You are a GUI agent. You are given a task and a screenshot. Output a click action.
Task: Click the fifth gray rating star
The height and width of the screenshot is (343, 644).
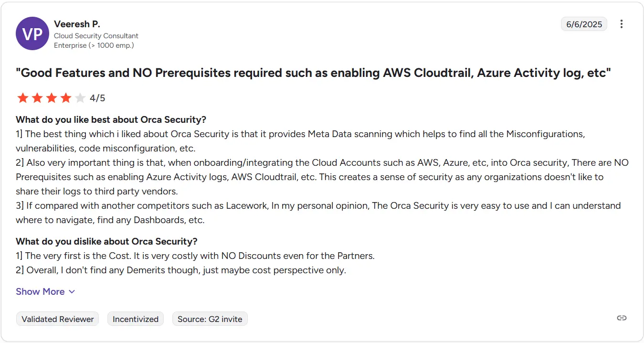tap(80, 98)
